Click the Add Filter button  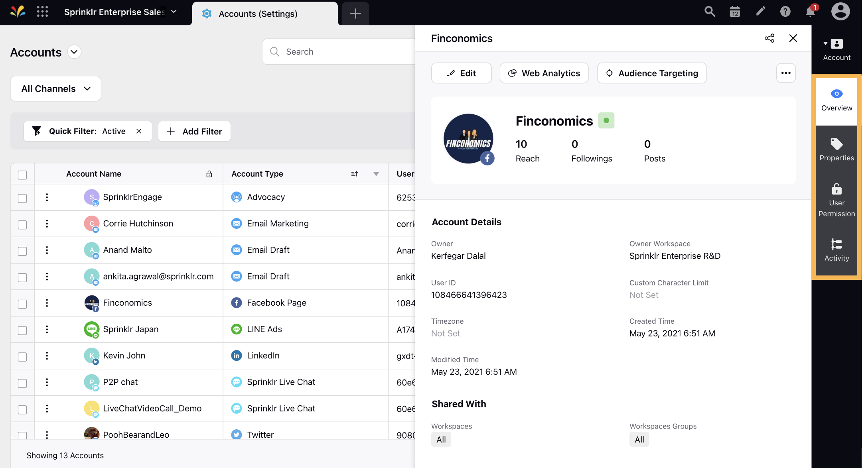point(194,131)
